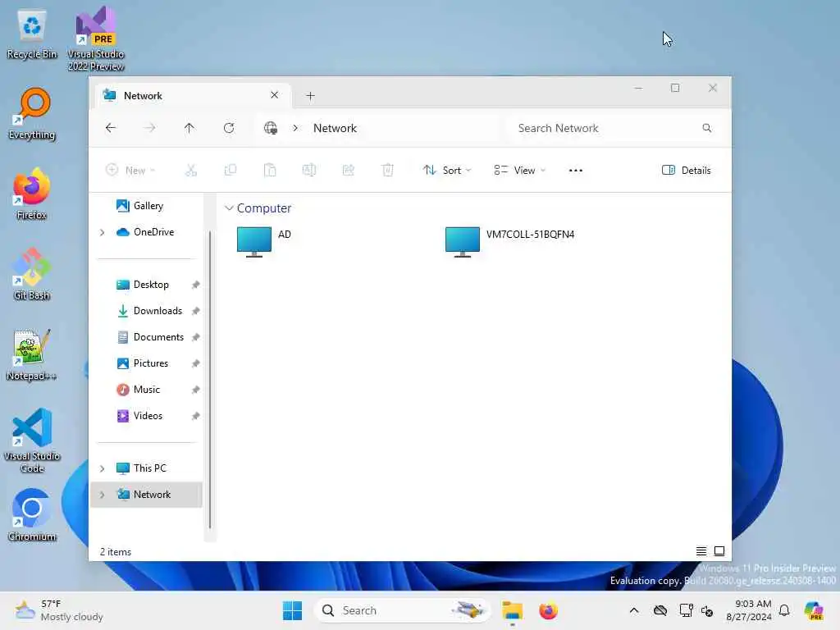Image resolution: width=840 pixels, height=630 pixels.
Task: Launch Visual Studio 2022 Preview desktop shortcut
Action: 96,39
